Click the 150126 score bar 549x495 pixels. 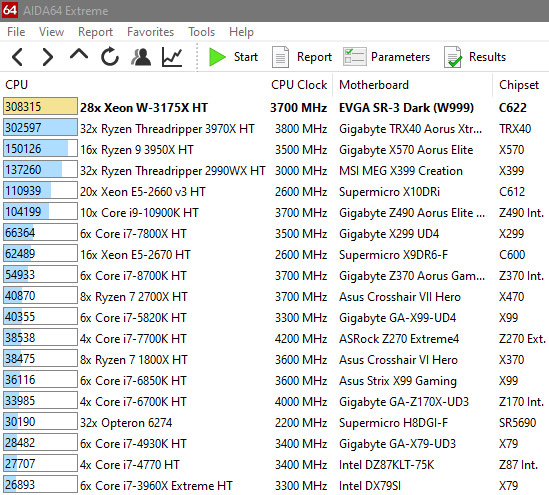click(x=40, y=148)
